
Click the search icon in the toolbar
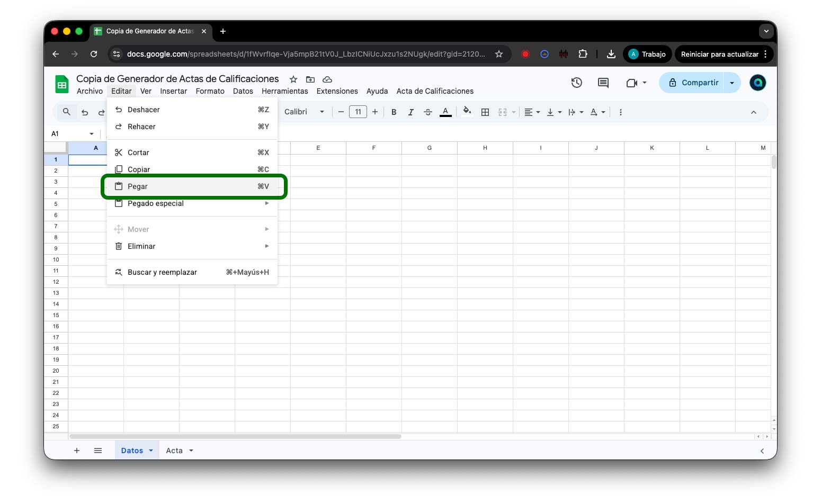tap(67, 112)
